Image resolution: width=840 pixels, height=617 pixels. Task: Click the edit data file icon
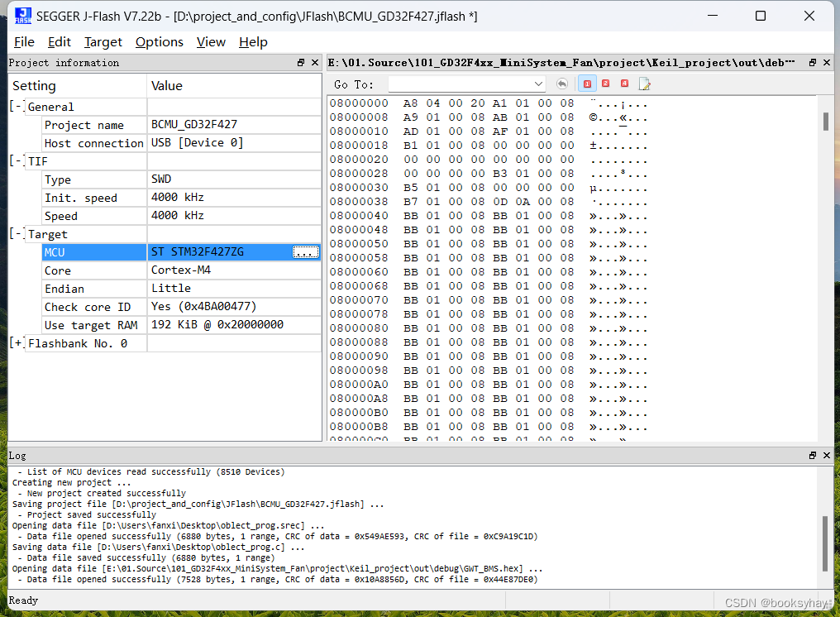[x=644, y=84]
